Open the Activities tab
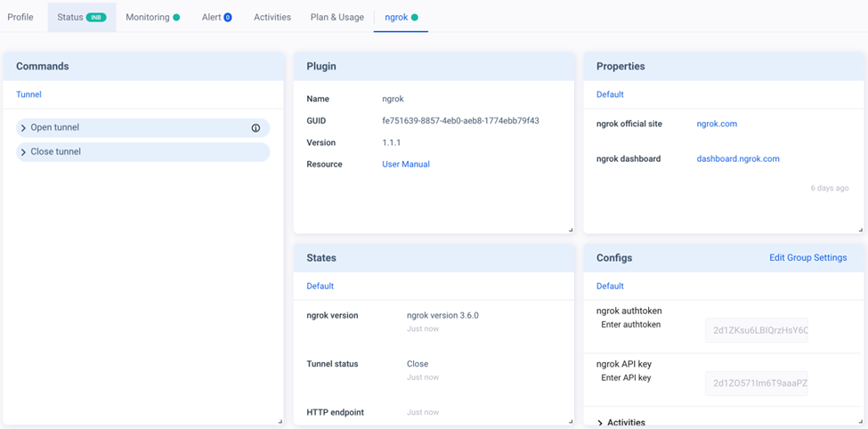The width and height of the screenshot is (868, 429). tap(272, 17)
